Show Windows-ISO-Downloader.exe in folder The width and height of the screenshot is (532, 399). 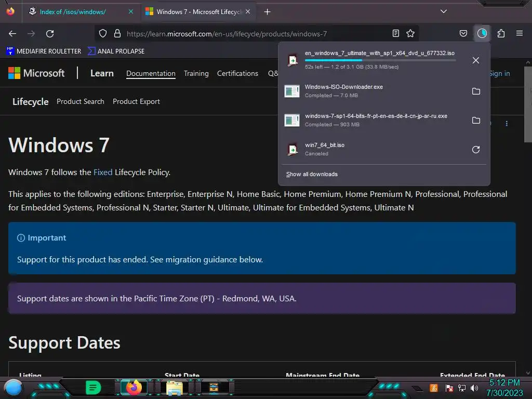pyautogui.click(x=476, y=91)
